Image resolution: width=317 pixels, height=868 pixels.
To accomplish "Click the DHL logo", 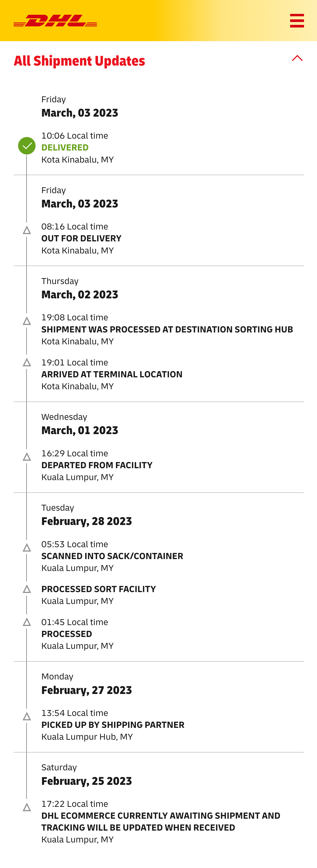I will pyautogui.click(x=55, y=20).
